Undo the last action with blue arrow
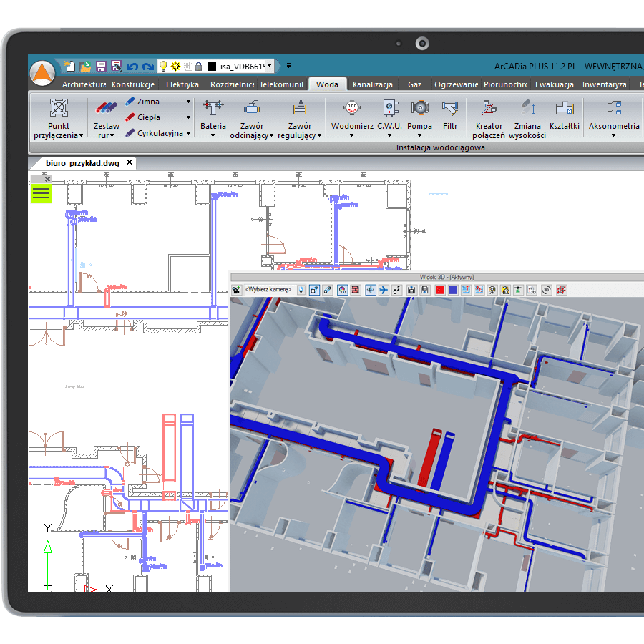This screenshot has height=644, width=644. coord(132,66)
